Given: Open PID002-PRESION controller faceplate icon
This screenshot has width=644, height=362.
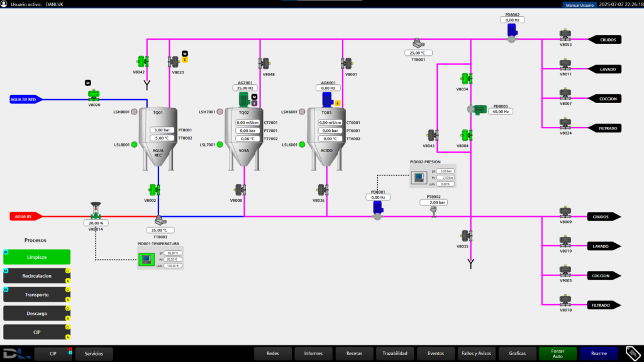Looking at the screenshot, I should pos(419,178).
